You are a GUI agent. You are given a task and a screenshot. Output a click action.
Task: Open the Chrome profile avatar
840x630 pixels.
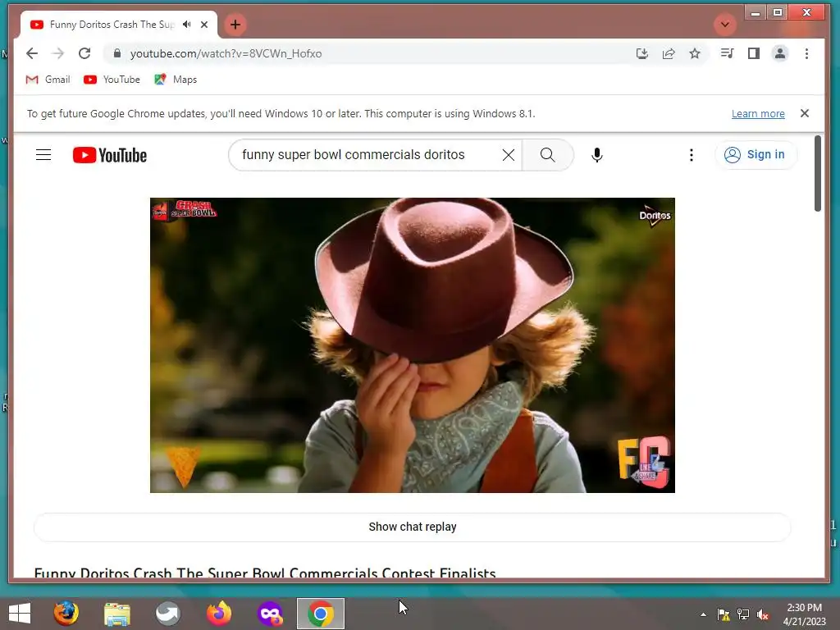(x=779, y=53)
